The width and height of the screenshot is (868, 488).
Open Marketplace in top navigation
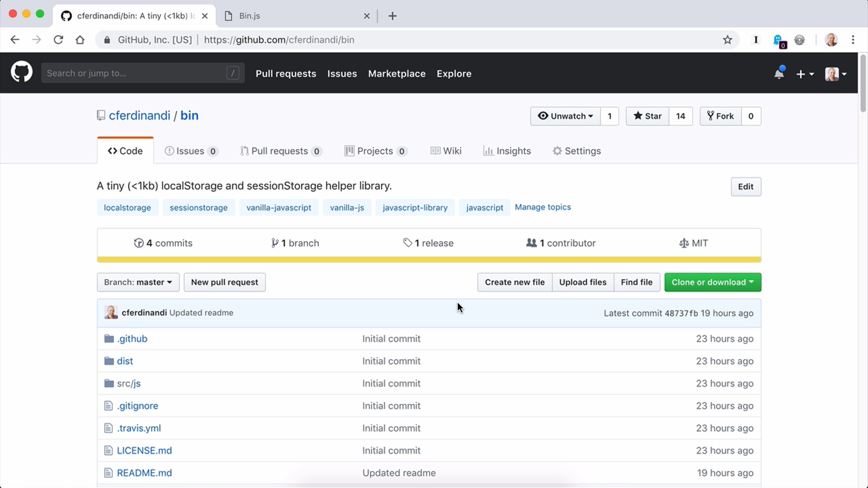tap(397, 74)
